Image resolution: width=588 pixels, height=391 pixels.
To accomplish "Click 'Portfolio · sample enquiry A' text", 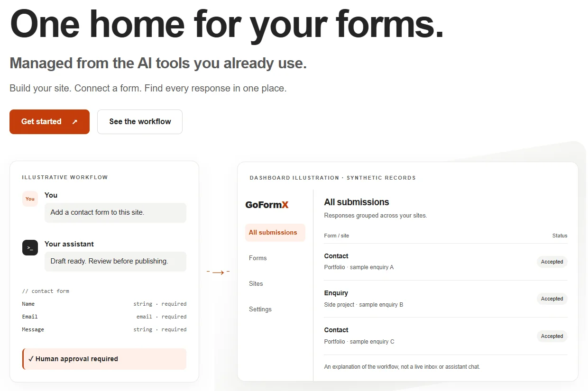I will (359, 267).
